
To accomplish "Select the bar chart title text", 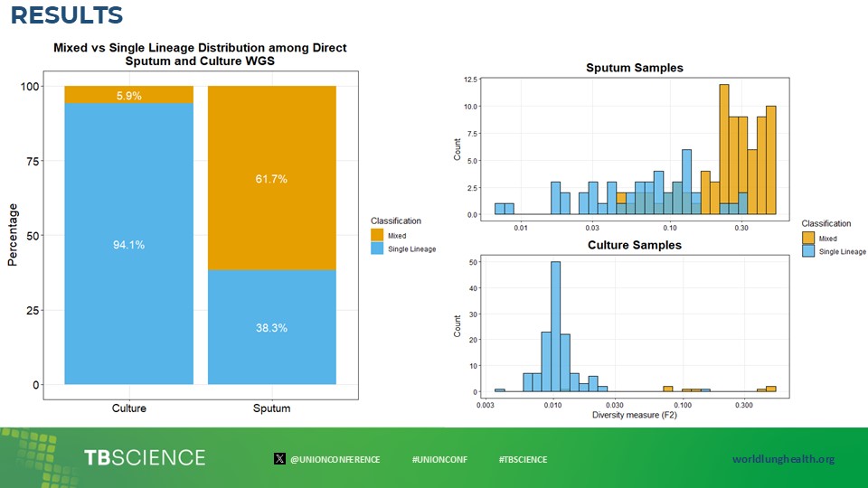I will coord(200,54).
